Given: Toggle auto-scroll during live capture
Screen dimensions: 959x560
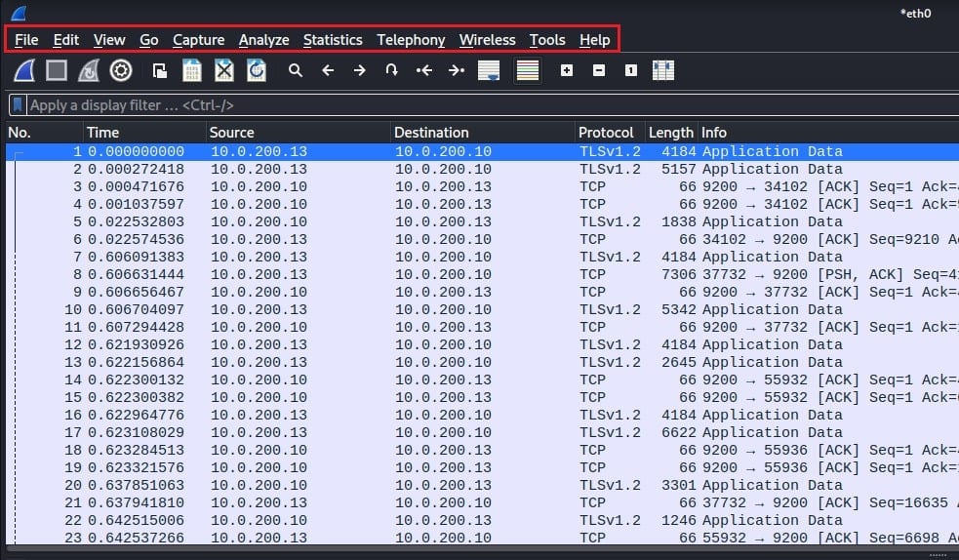Looking at the screenshot, I should [489, 71].
